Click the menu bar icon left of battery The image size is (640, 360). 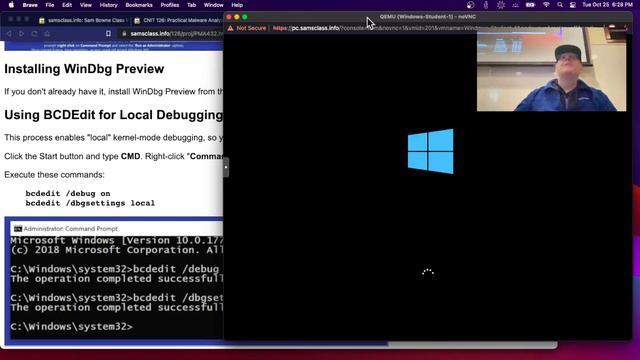pyautogui.click(x=516, y=5)
